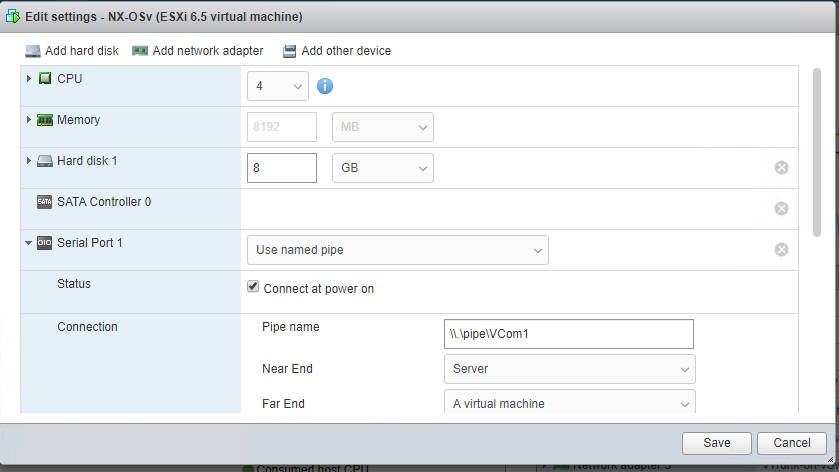Expand the Memory settings row
This screenshot has width=839, height=472.
click(29, 120)
